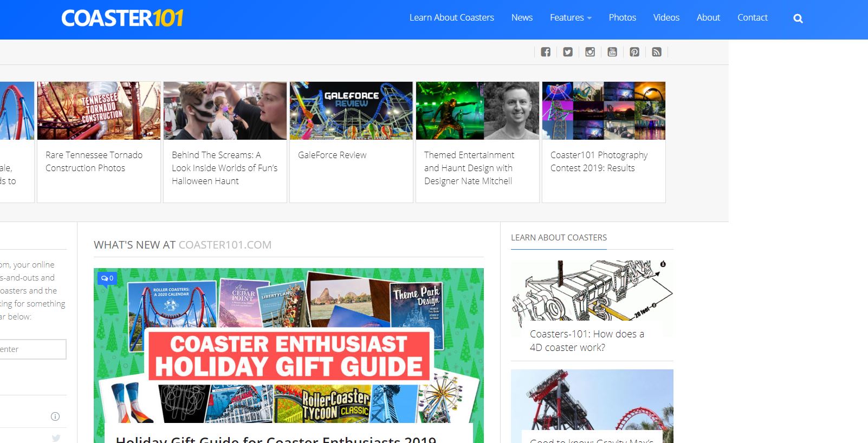Open the YouTube social icon
This screenshot has width=868, height=443.
[x=612, y=52]
